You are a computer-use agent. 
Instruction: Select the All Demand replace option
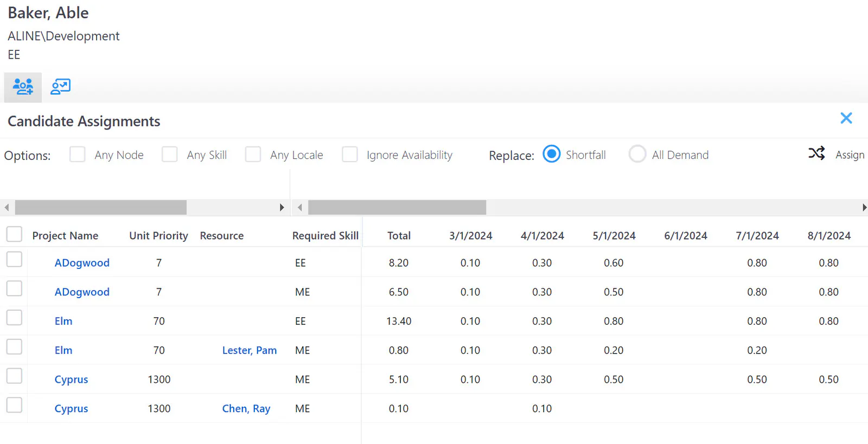coord(637,155)
